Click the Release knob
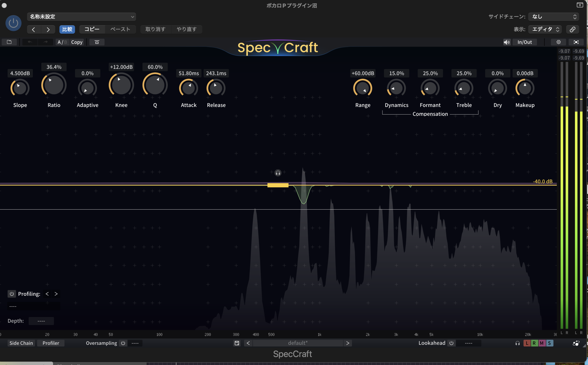 (216, 88)
